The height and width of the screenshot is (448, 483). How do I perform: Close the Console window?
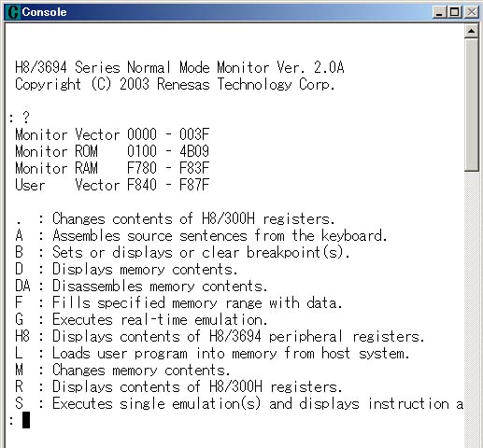472,12
